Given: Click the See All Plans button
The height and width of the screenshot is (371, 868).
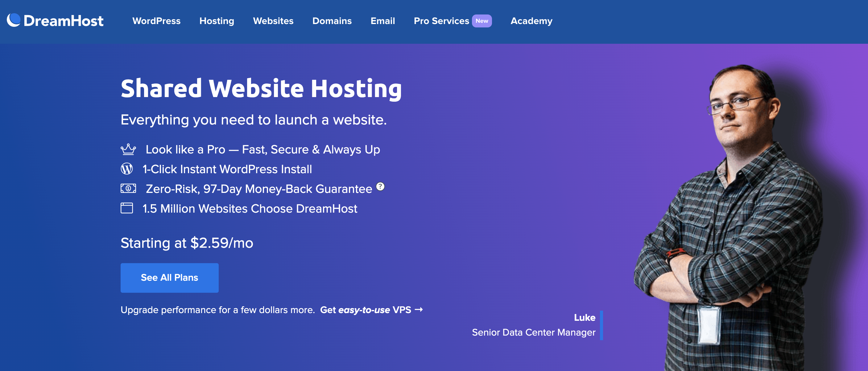Looking at the screenshot, I should [x=169, y=278].
